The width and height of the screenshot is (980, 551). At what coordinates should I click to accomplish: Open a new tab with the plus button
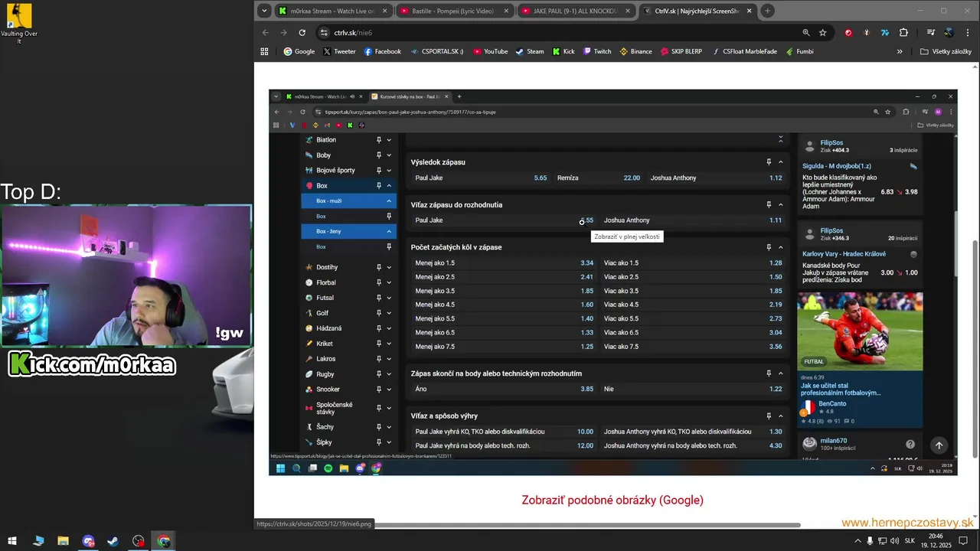(767, 11)
